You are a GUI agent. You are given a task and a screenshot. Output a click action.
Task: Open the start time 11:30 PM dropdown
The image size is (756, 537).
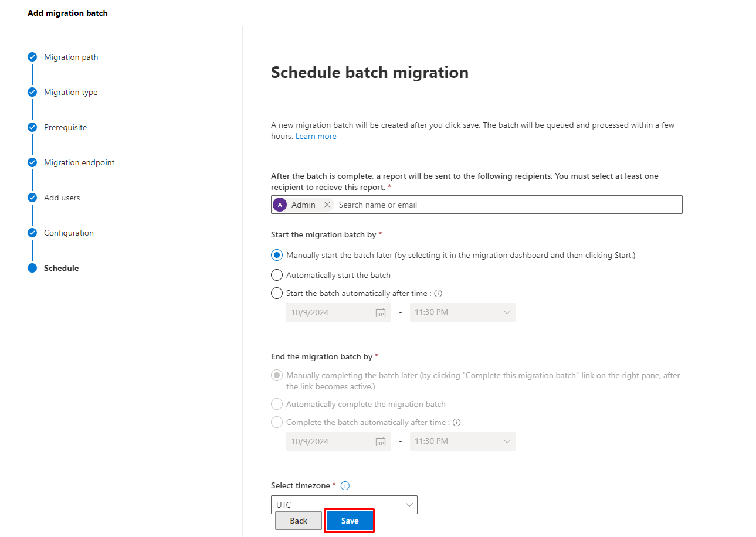point(463,312)
